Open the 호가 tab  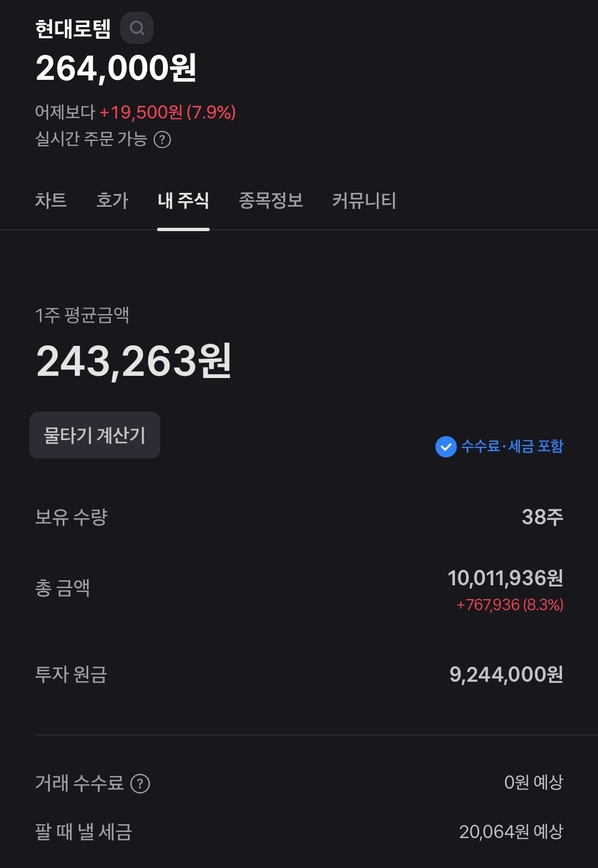112,201
